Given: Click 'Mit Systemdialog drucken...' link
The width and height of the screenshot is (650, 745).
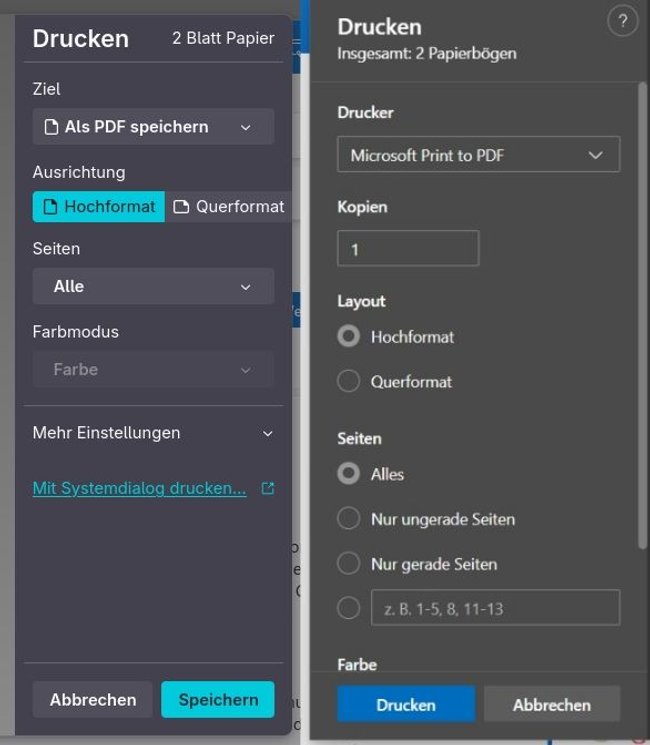Looking at the screenshot, I should click(x=140, y=488).
